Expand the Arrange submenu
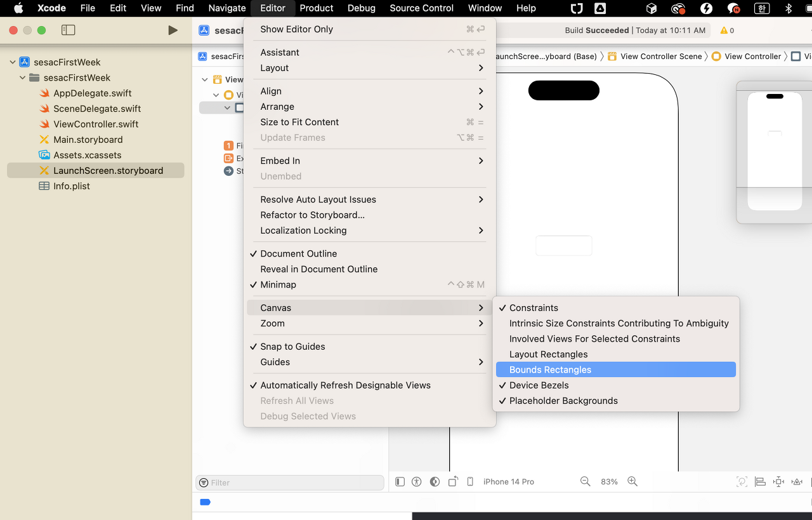 pyautogui.click(x=370, y=107)
